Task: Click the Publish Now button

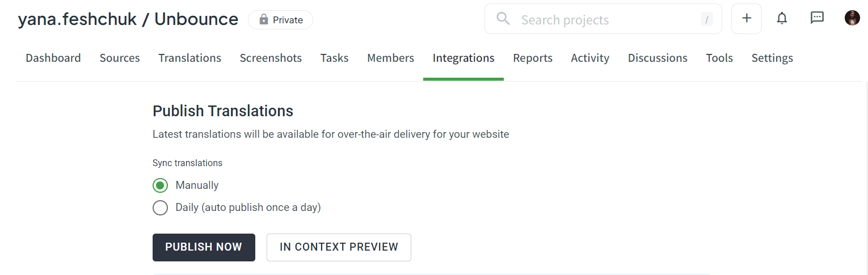Action: [x=204, y=247]
